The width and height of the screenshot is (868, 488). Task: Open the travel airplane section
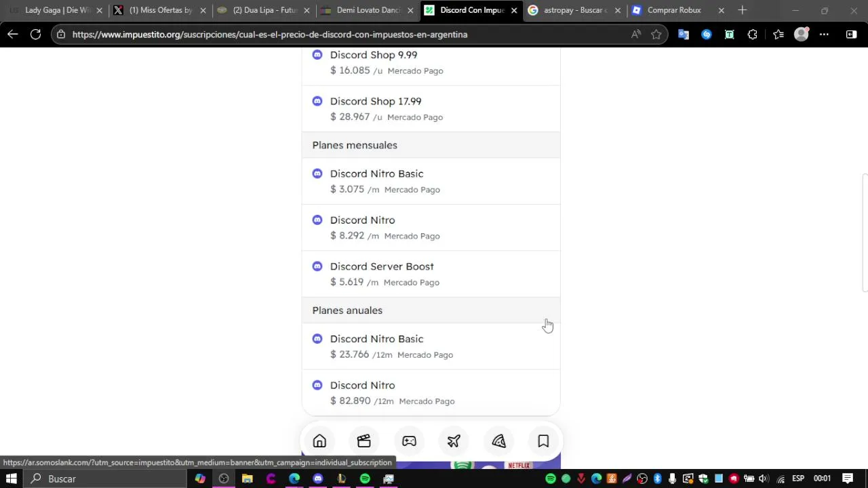pos(454,441)
